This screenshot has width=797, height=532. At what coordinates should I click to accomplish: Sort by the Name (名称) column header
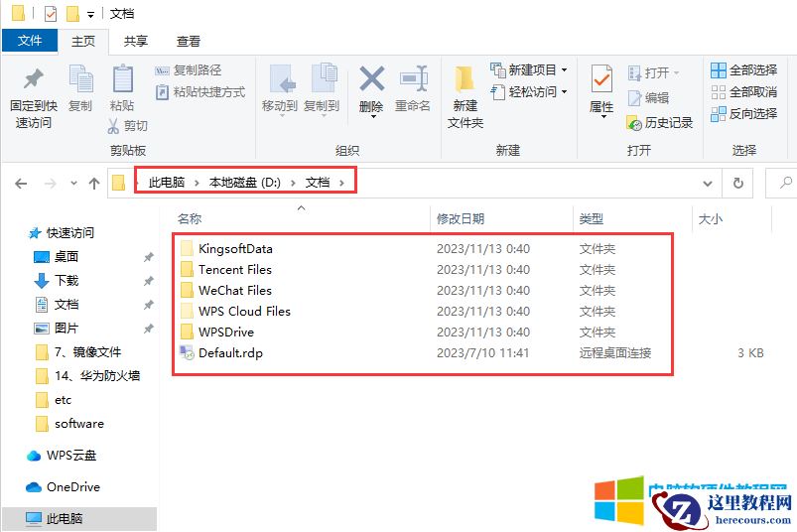click(190, 219)
